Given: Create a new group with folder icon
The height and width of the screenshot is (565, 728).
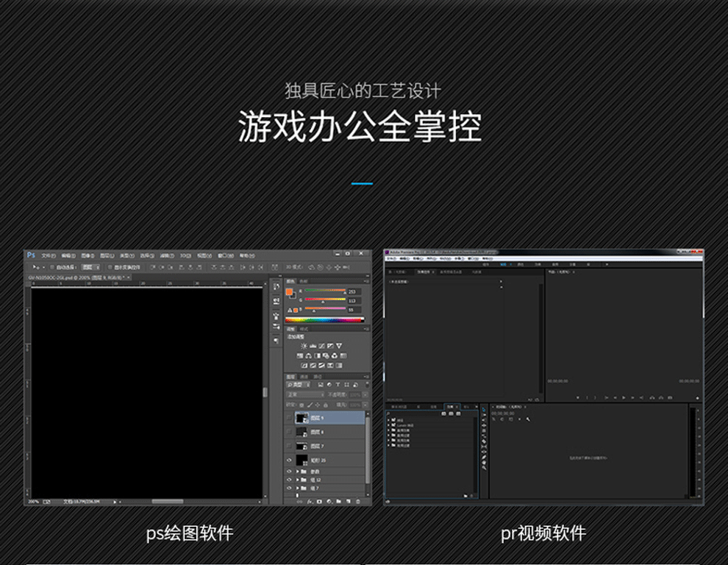Looking at the screenshot, I should point(338,502).
